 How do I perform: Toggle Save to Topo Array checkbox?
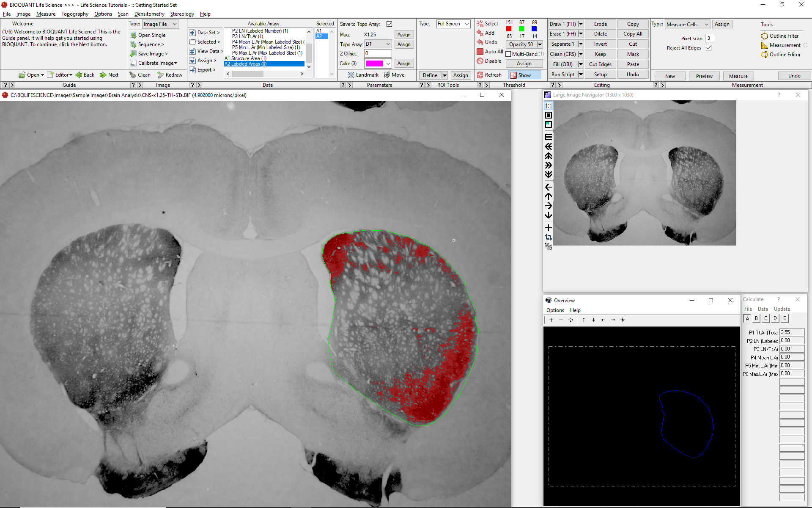pos(389,24)
